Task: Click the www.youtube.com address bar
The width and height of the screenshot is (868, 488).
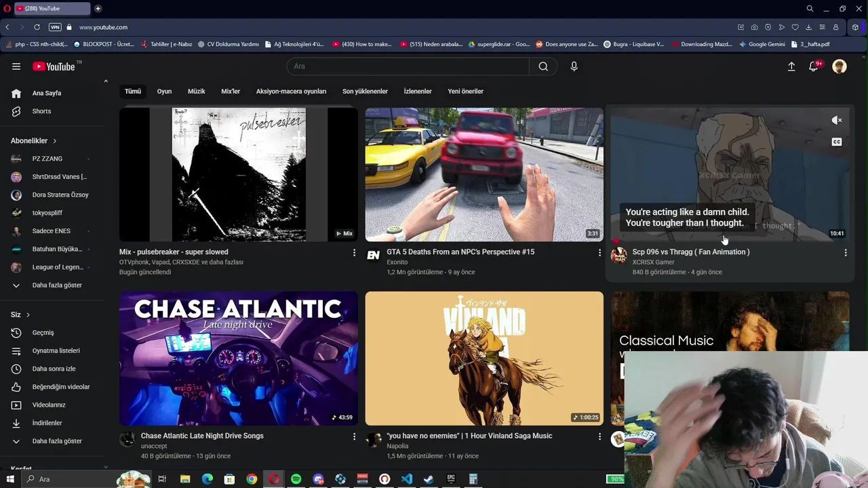Action: [x=103, y=27]
